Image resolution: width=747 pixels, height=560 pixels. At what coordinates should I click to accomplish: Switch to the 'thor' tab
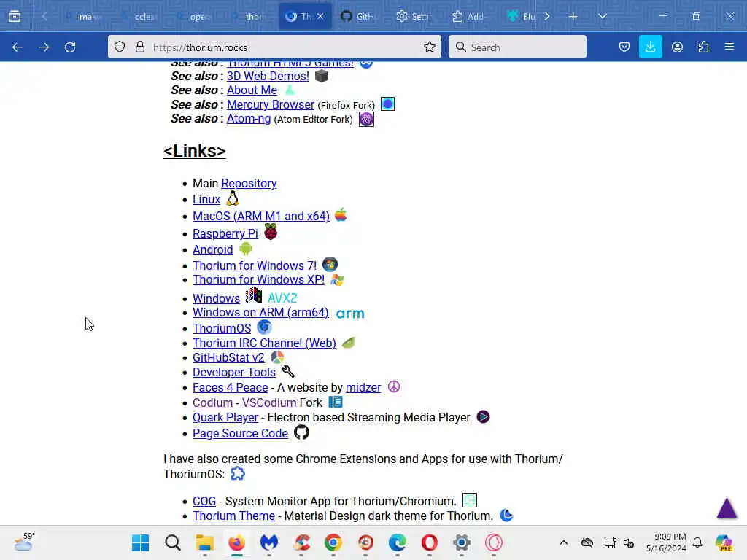(248, 16)
